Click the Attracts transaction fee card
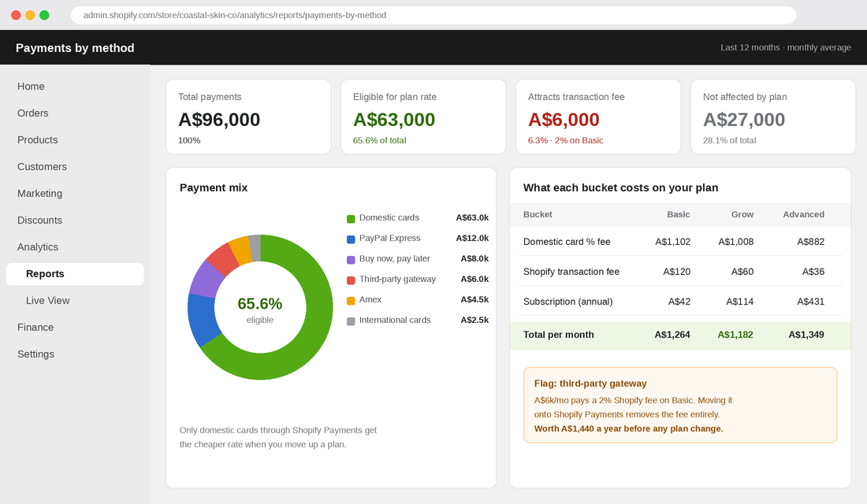The width and height of the screenshot is (867, 504). click(x=598, y=117)
